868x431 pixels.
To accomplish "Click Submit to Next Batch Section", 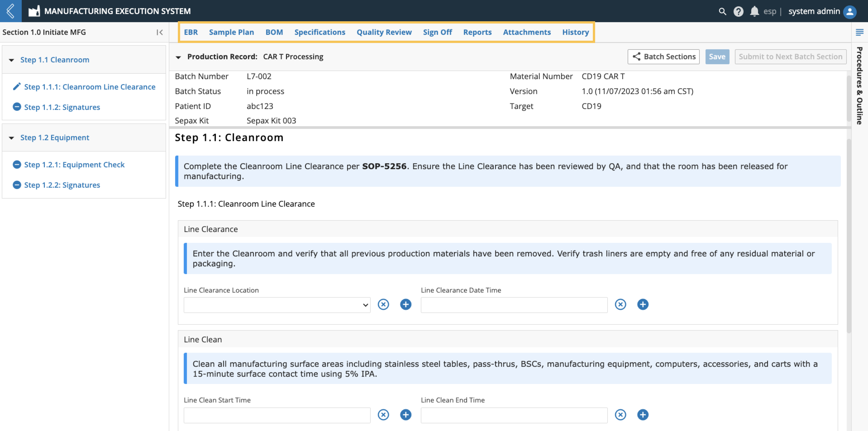I will coord(791,57).
